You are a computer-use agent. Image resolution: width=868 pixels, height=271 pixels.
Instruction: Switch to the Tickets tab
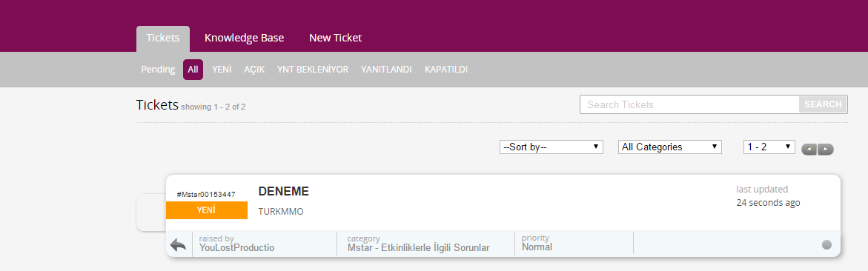pyautogui.click(x=163, y=39)
